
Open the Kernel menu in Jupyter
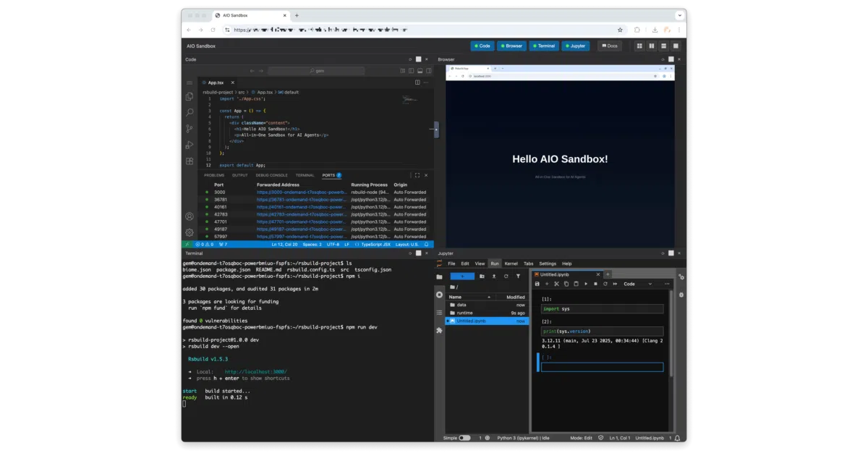tap(511, 263)
